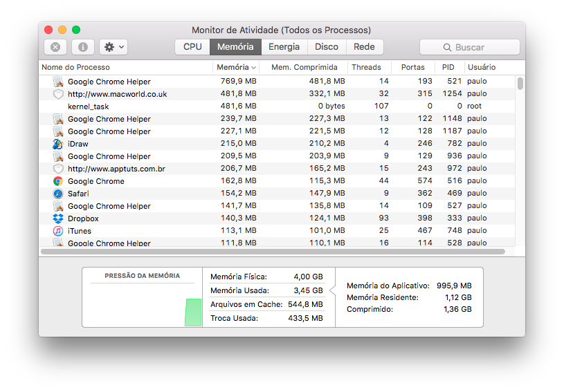
Task: Open the Energia tab
Action: coord(284,47)
